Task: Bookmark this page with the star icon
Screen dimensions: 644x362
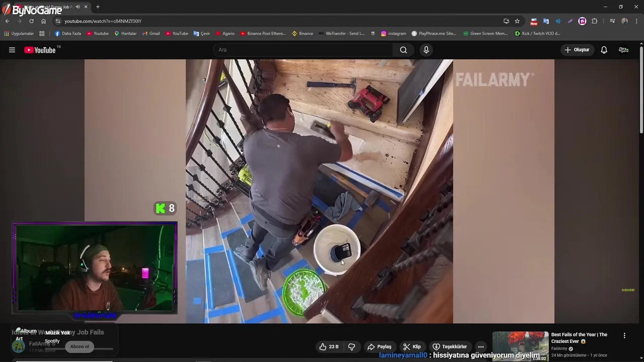Action: click(517, 21)
